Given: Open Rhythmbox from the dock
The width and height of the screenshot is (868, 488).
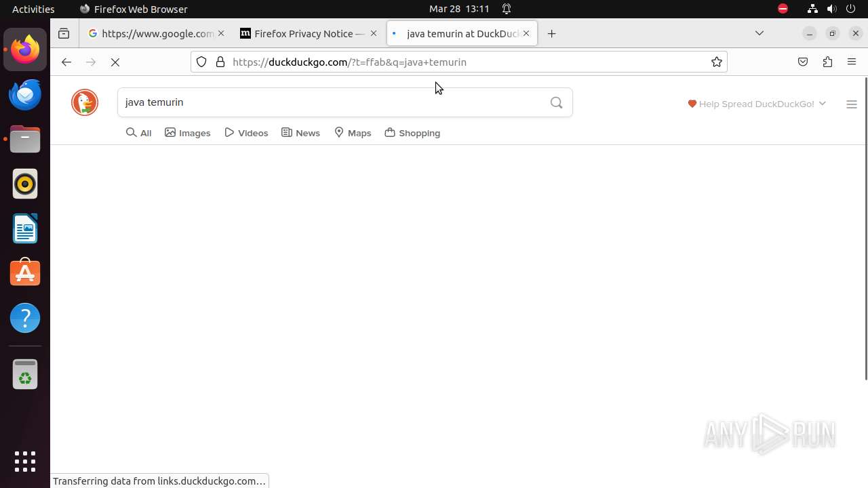Looking at the screenshot, I should 25,184.
